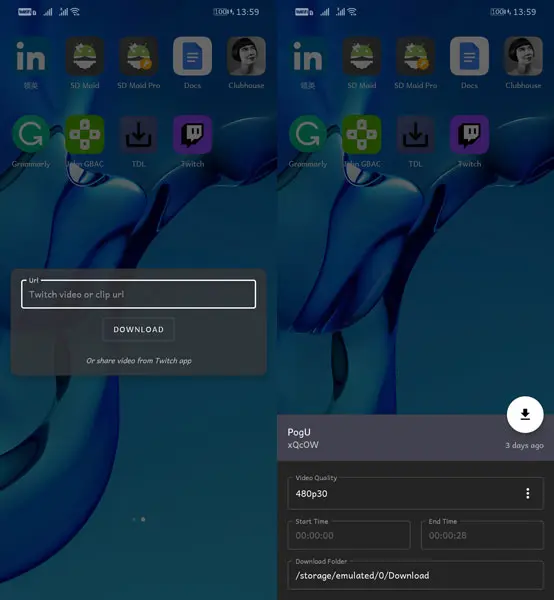Click the DOWNLOAD button under Url field
The height and width of the screenshot is (600, 554).
tap(138, 329)
